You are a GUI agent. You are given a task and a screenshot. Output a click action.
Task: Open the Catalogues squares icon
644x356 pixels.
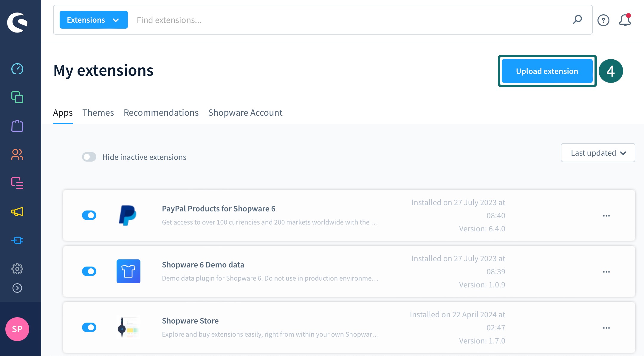tap(17, 97)
